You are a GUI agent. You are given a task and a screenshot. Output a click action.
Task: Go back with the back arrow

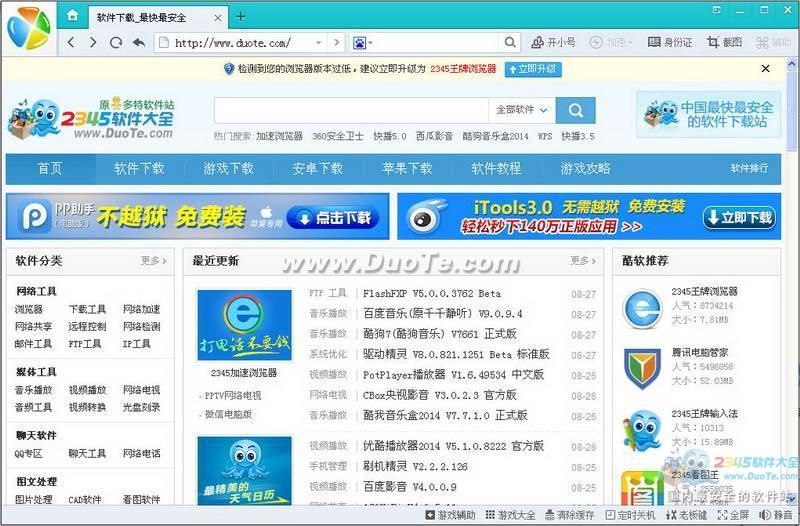click(71, 42)
